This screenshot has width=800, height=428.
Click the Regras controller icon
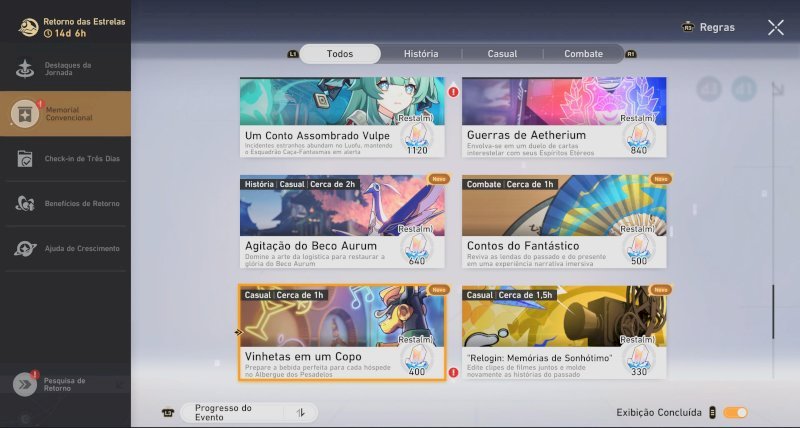click(x=688, y=28)
